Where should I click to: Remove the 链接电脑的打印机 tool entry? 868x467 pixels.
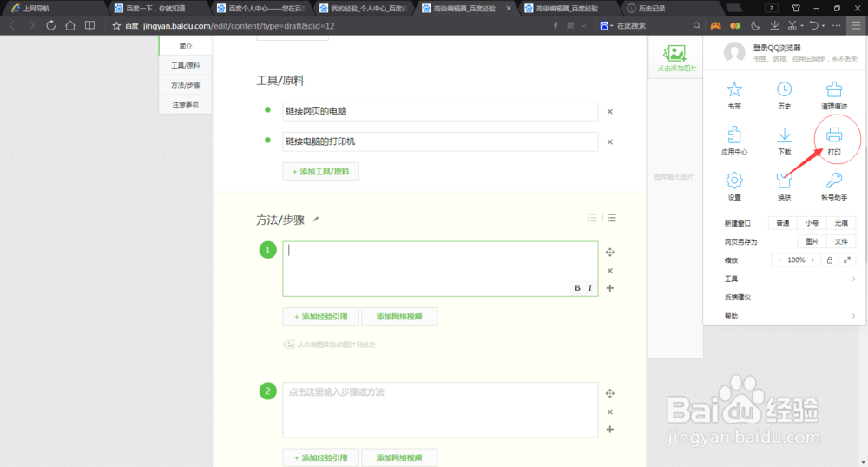pyautogui.click(x=610, y=142)
